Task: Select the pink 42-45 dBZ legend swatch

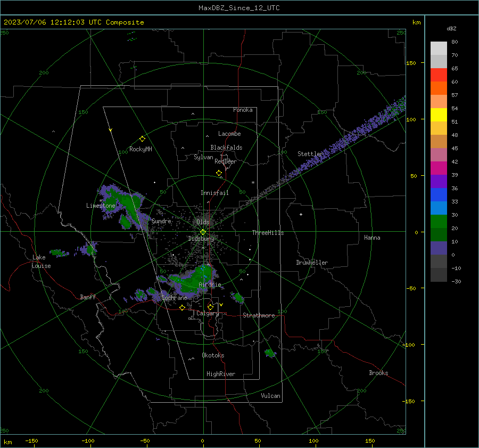Action: [439, 155]
